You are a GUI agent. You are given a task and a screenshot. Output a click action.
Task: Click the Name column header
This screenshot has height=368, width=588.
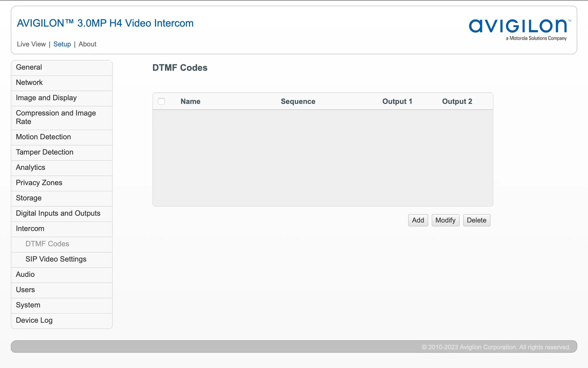pos(190,101)
